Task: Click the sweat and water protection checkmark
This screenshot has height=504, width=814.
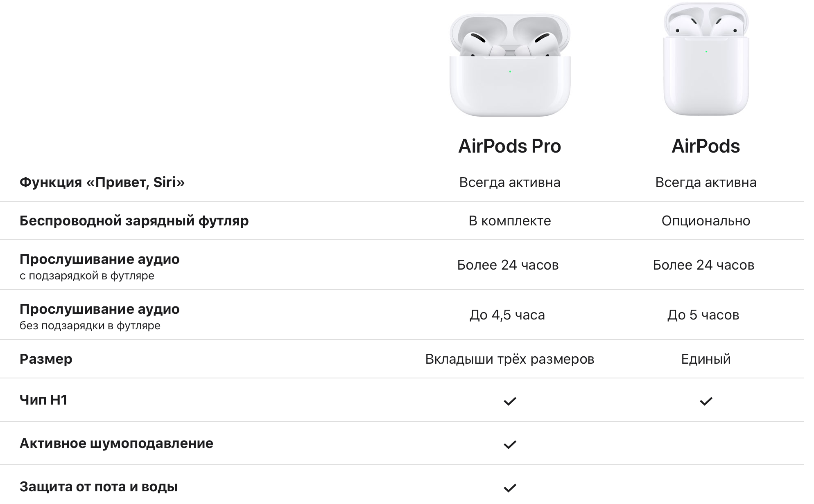Action: [510, 488]
